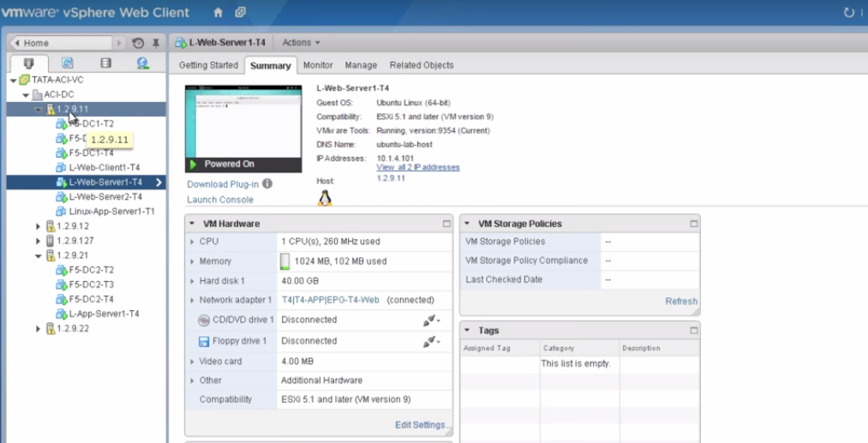Collapse the VM Hardware panel triangle
The width and height of the screenshot is (868, 443).
click(192, 224)
